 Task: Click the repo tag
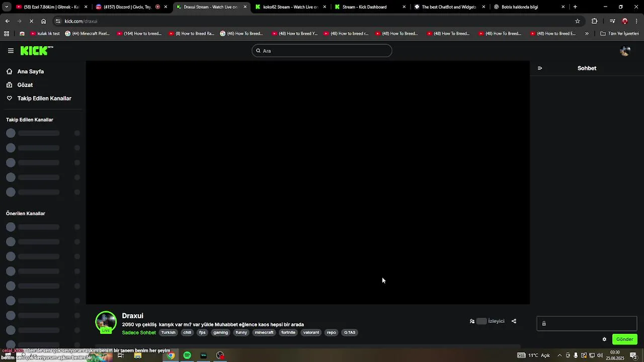coord(331,333)
